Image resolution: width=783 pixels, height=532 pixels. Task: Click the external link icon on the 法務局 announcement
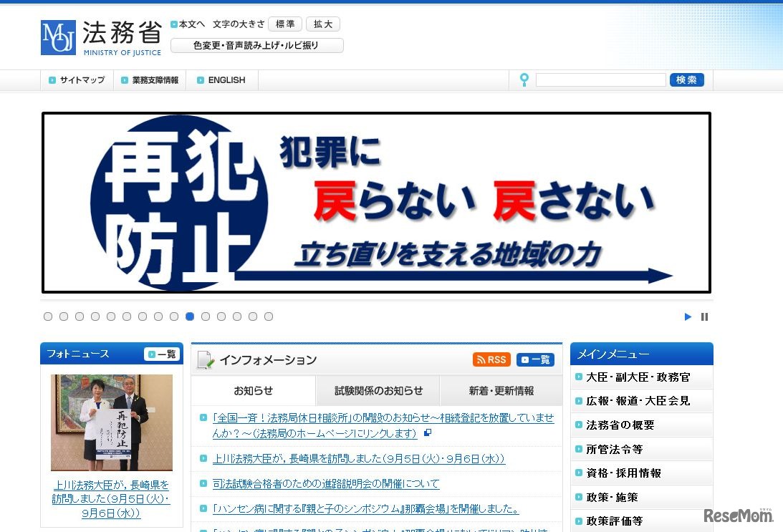click(x=428, y=432)
